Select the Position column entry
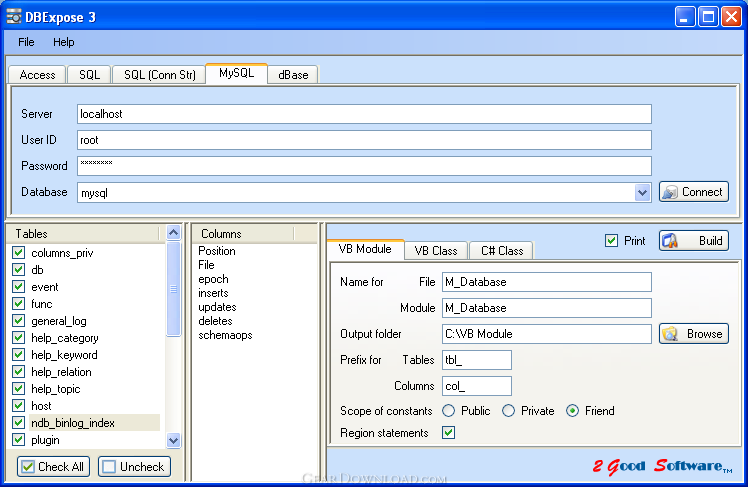This screenshot has height=487, width=748. (217, 251)
